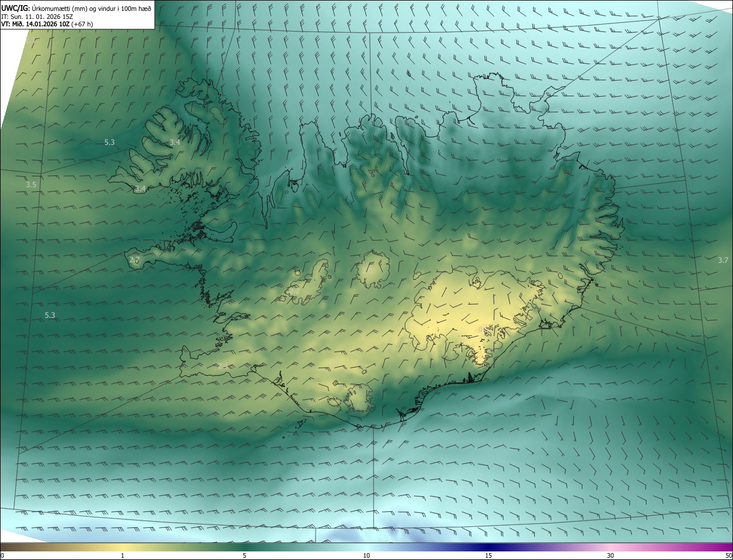Click the "IT: Sun. 11. 01. 2026 15Z" line
The width and height of the screenshot is (733, 560).
pos(37,17)
